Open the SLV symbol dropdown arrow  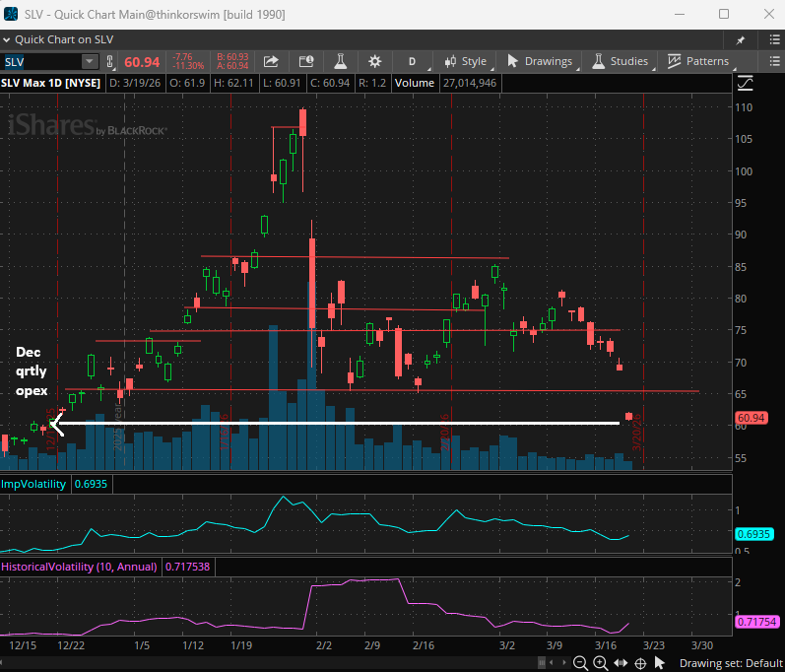[89, 62]
